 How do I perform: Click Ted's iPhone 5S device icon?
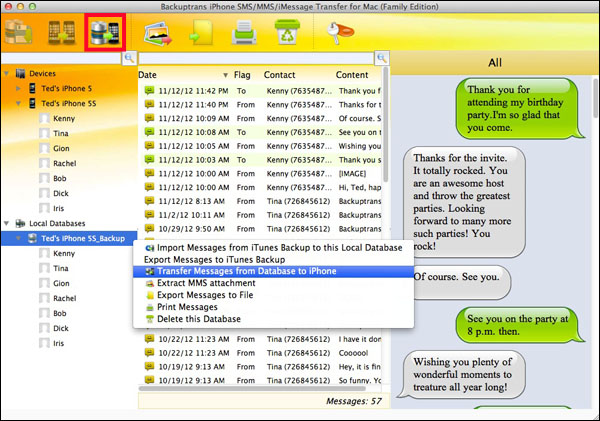point(33,103)
